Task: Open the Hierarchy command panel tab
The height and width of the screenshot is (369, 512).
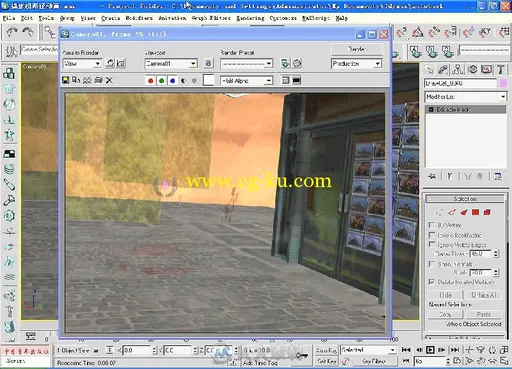Action: 458,69
